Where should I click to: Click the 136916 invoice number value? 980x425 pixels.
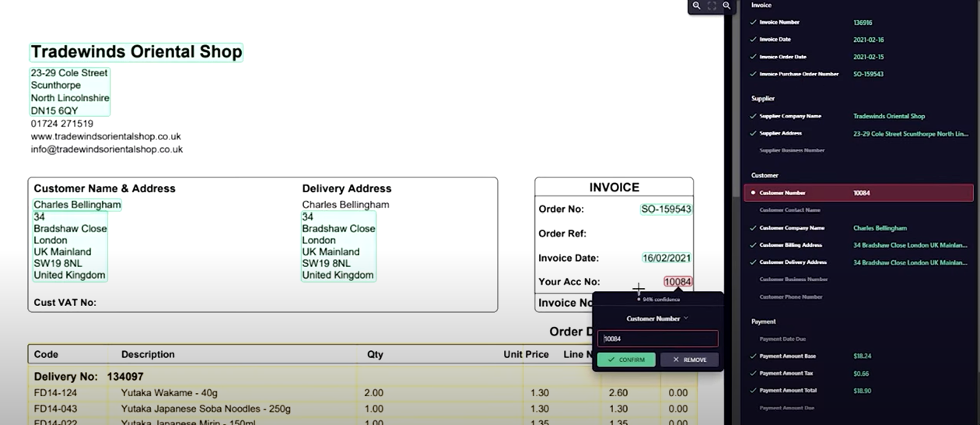pyautogui.click(x=863, y=23)
